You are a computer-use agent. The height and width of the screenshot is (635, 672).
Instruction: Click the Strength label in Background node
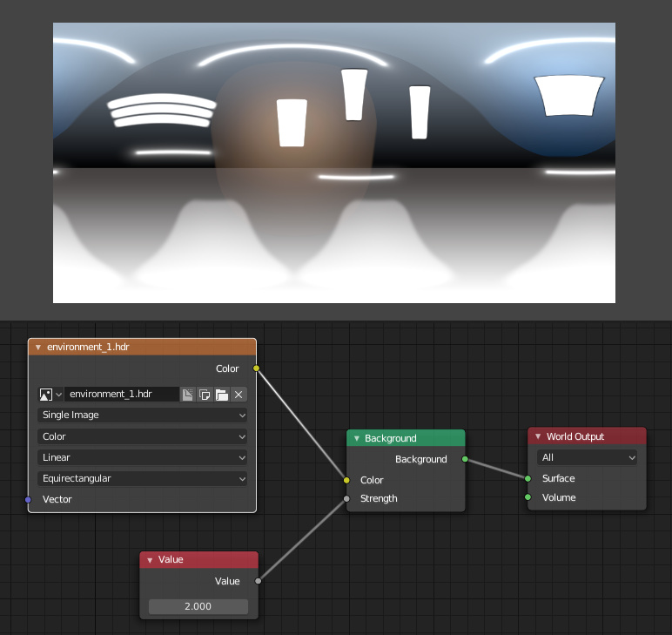pyautogui.click(x=379, y=498)
